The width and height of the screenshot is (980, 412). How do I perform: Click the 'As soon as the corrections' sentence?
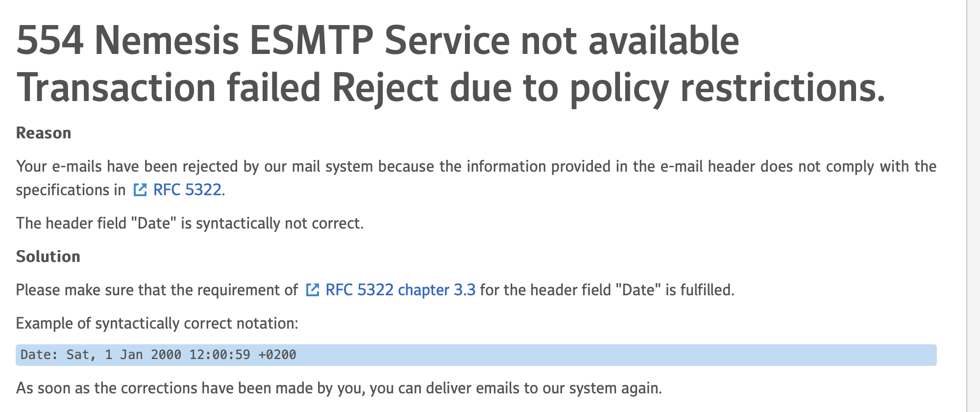[339, 388]
